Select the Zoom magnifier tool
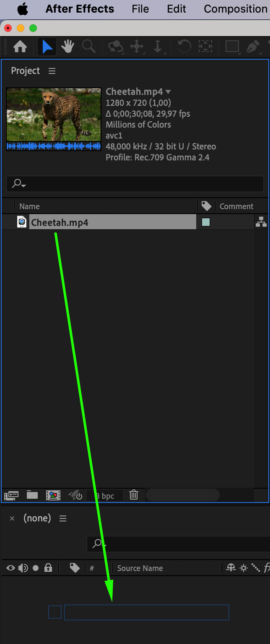 (x=89, y=47)
